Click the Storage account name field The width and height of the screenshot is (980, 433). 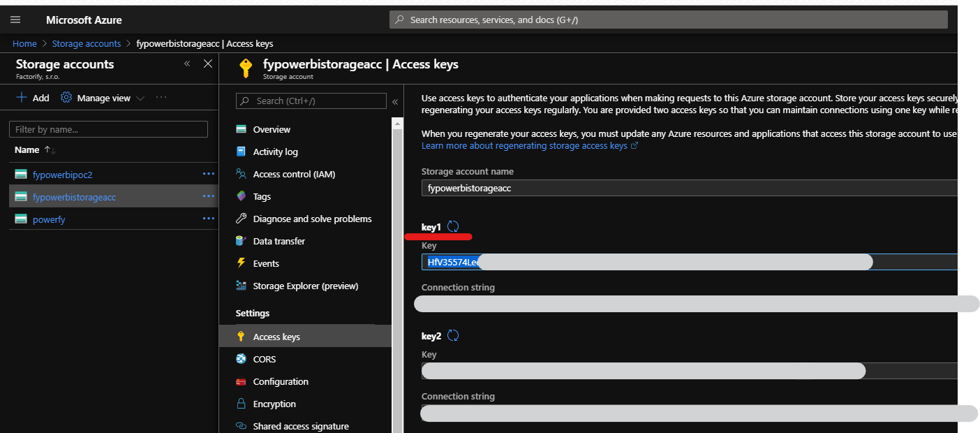pyautogui.click(x=689, y=188)
